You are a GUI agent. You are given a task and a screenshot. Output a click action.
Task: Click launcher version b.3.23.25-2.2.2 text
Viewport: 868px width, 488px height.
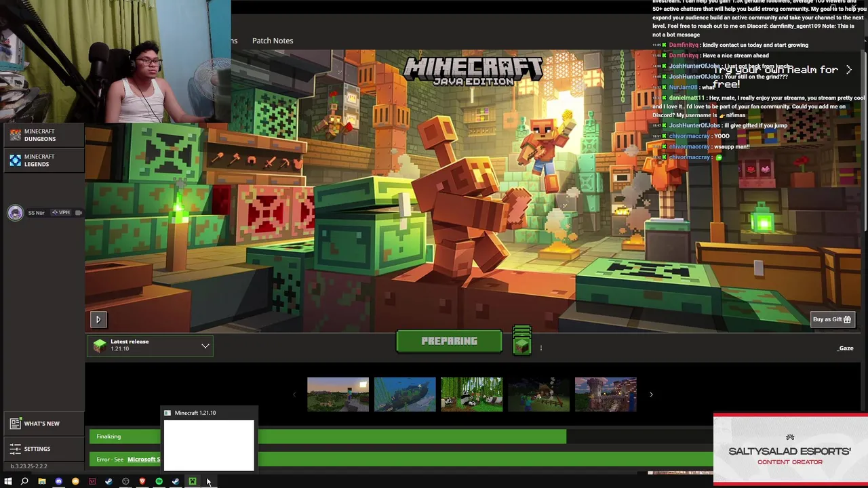28,466
